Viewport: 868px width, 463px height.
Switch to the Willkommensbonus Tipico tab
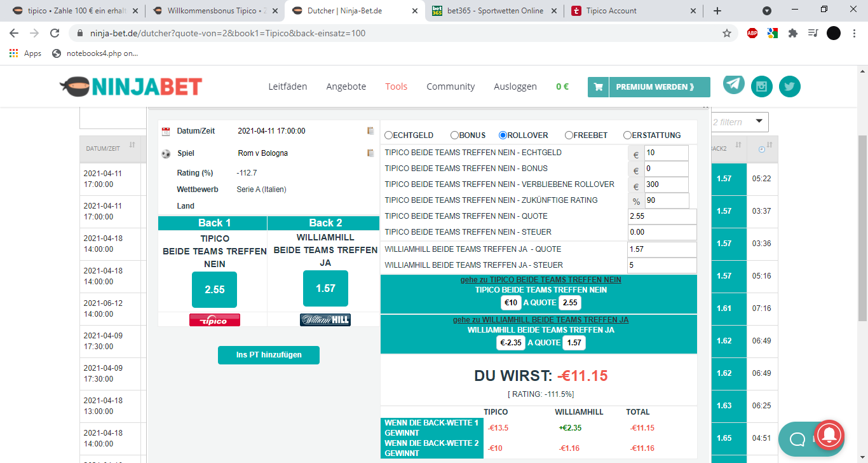click(x=215, y=11)
